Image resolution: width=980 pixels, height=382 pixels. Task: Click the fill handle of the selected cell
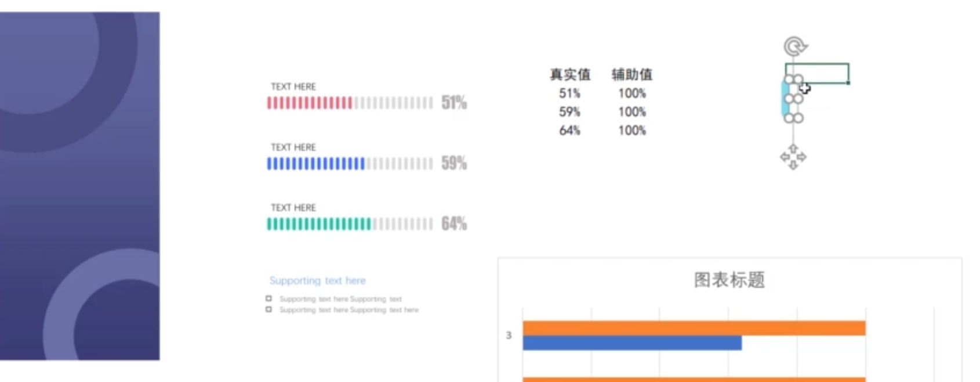coord(848,83)
